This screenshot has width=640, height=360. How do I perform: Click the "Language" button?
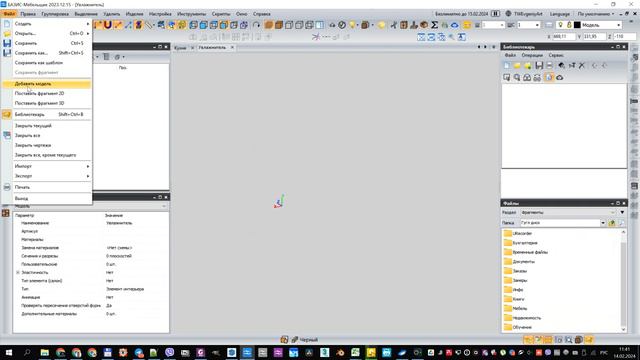[560, 14]
